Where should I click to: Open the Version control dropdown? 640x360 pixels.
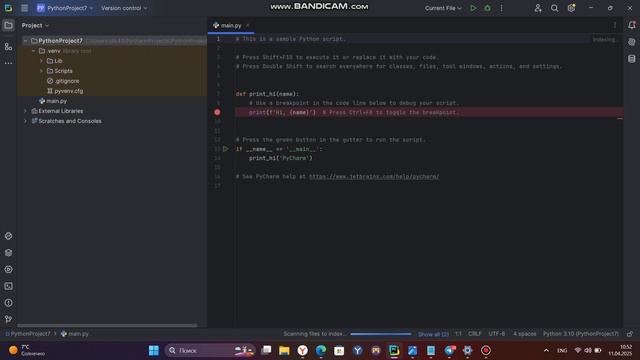(124, 8)
